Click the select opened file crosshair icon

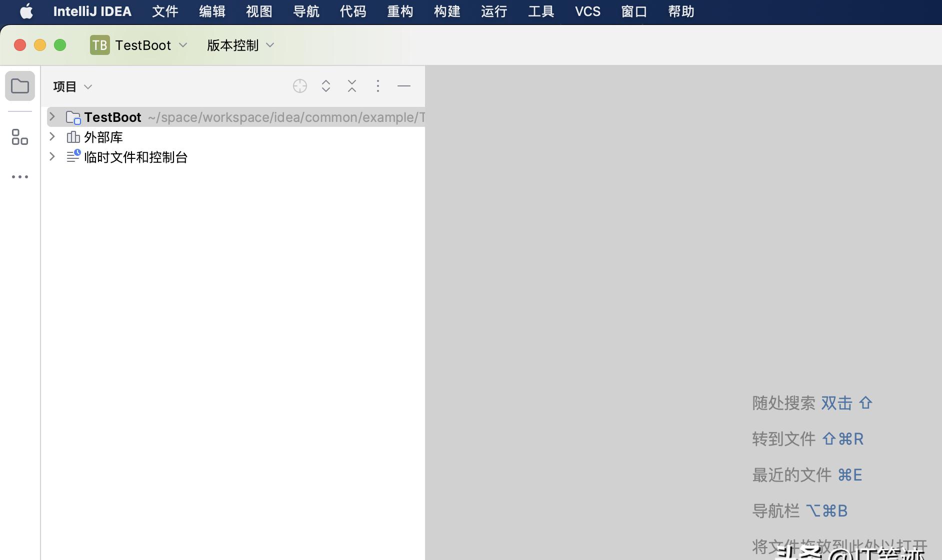click(x=300, y=86)
